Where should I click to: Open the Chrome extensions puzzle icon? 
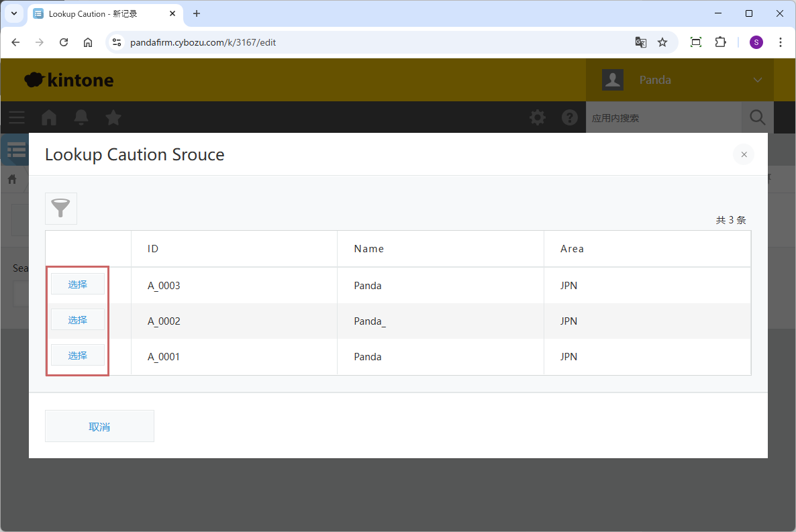(720, 42)
